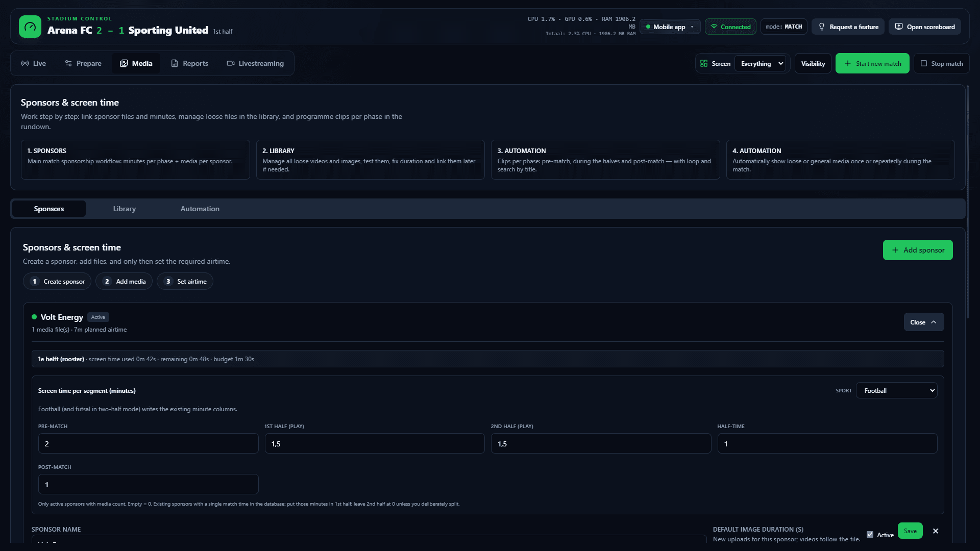Viewport: 980px width, 551px height.
Task: Open the Live tab
Action: [34, 63]
